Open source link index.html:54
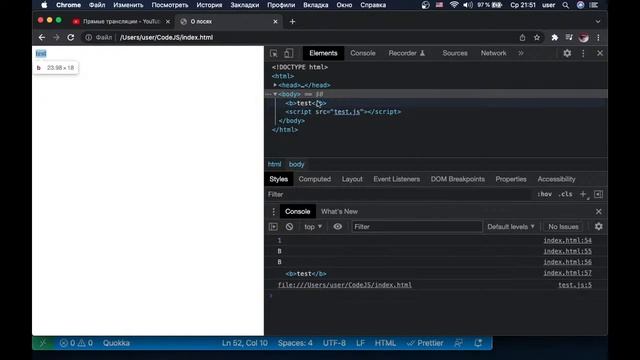The height and width of the screenshot is (360, 640). click(x=567, y=240)
